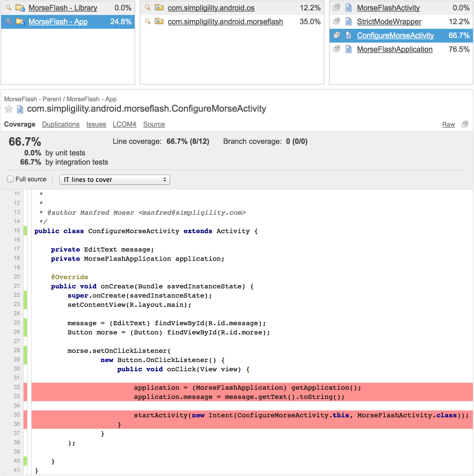The height and width of the screenshot is (476, 474).
Task: Switch to the Duplications tab
Action: (x=61, y=124)
